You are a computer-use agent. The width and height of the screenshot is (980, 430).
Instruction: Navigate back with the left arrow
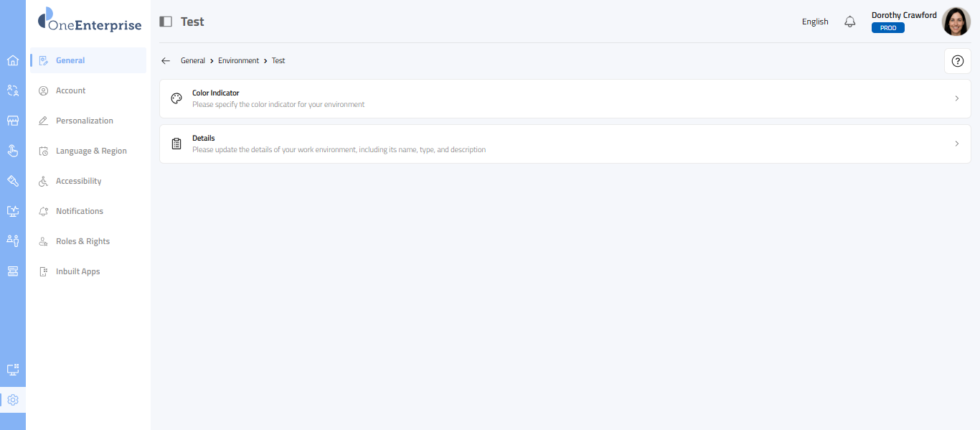[x=166, y=61]
